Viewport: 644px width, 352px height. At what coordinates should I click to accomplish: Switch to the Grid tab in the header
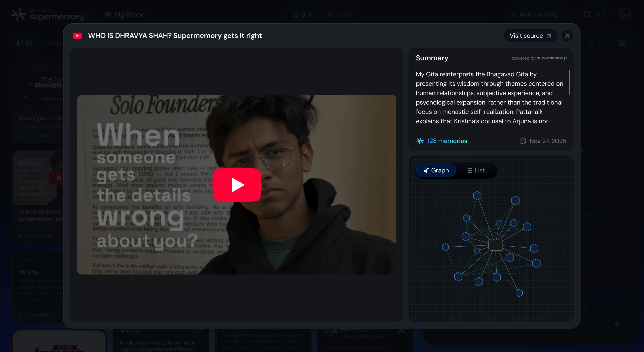(302, 15)
